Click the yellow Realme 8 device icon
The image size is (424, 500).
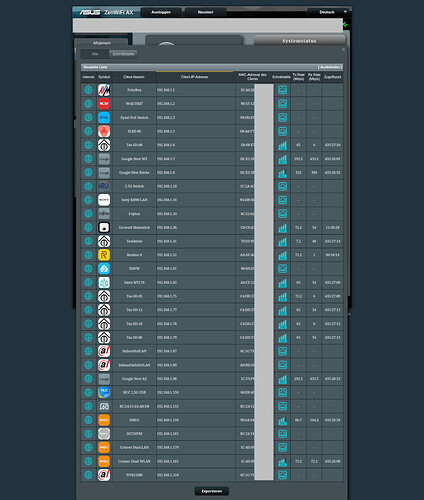point(104,255)
